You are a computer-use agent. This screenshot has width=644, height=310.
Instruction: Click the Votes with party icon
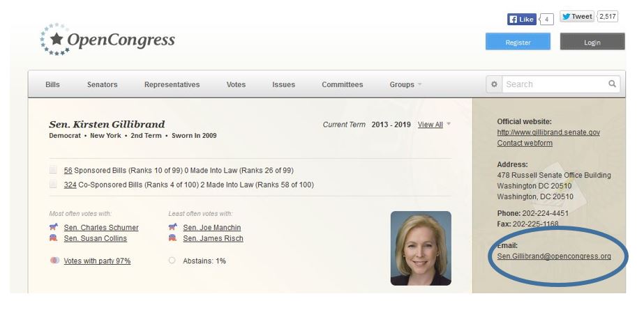tap(54, 261)
